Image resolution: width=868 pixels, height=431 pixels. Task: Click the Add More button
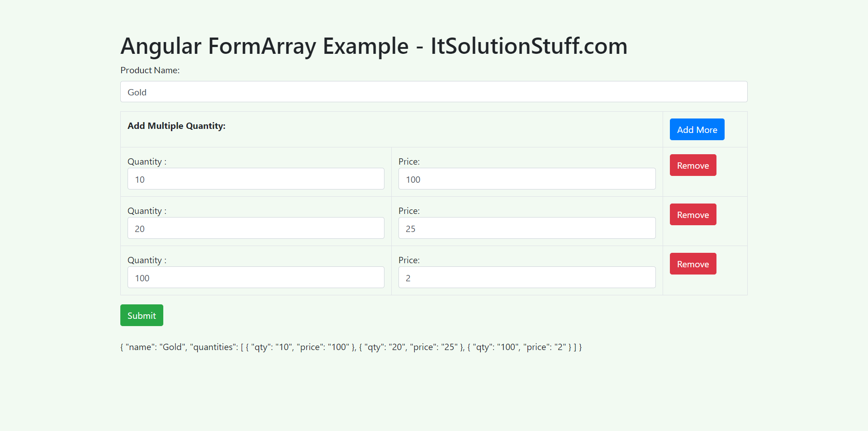tap(697, 129)
